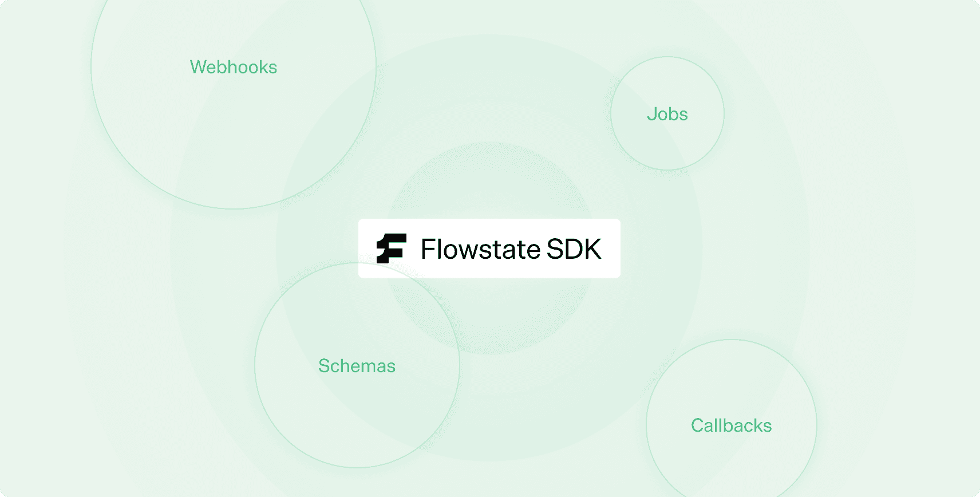
Task: Select the Webhooks label
Action: (x=234, y=67)
